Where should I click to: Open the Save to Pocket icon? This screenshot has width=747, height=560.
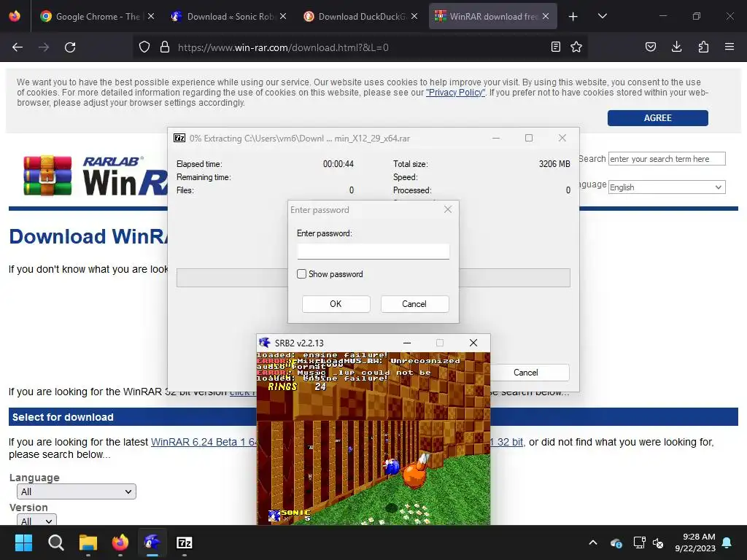click(x=651, y=47)
